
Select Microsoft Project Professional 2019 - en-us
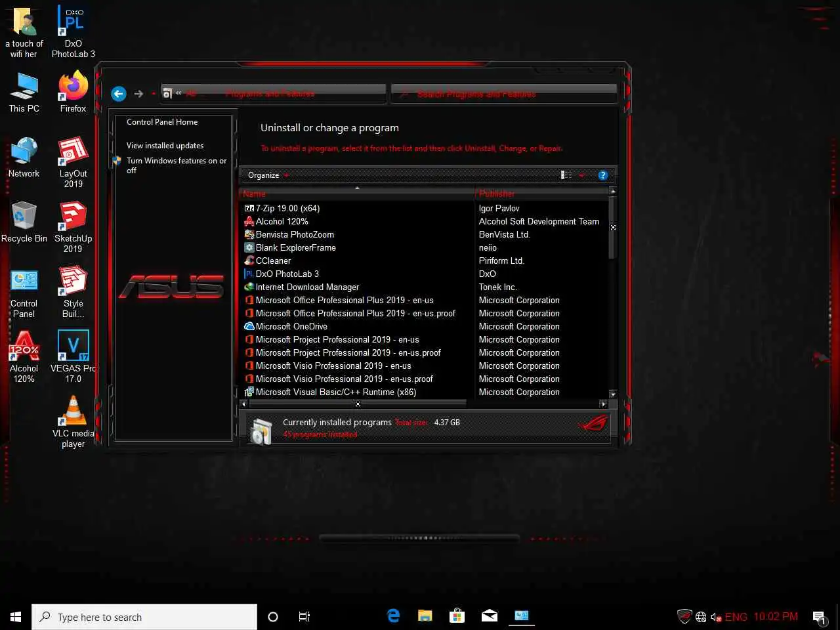coord(337,339)
